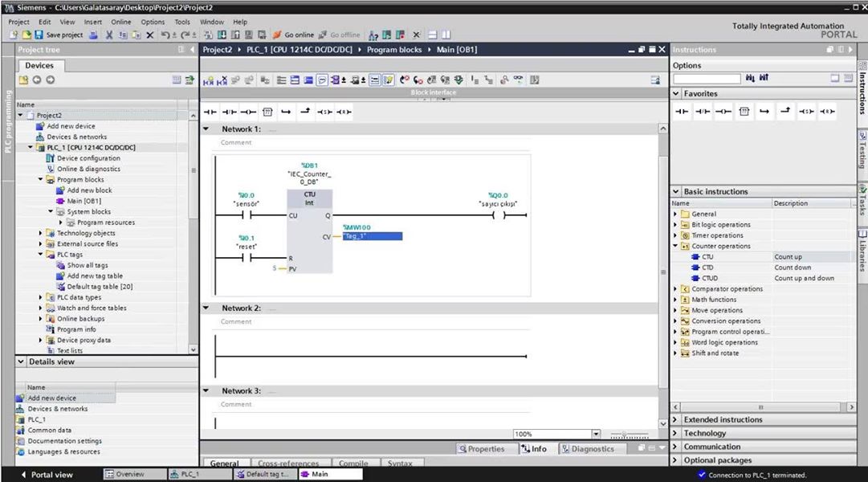The image size is (868, 482).
Task: Select Device configuration in the project tree
Action: click(88, 158)
